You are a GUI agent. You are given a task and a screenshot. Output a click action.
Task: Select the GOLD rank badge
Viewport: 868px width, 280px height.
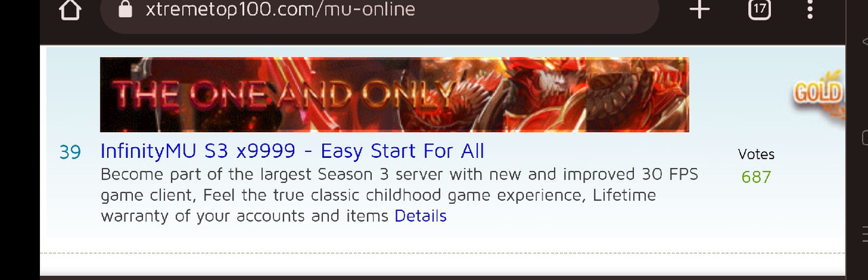(x=817, y=93)
